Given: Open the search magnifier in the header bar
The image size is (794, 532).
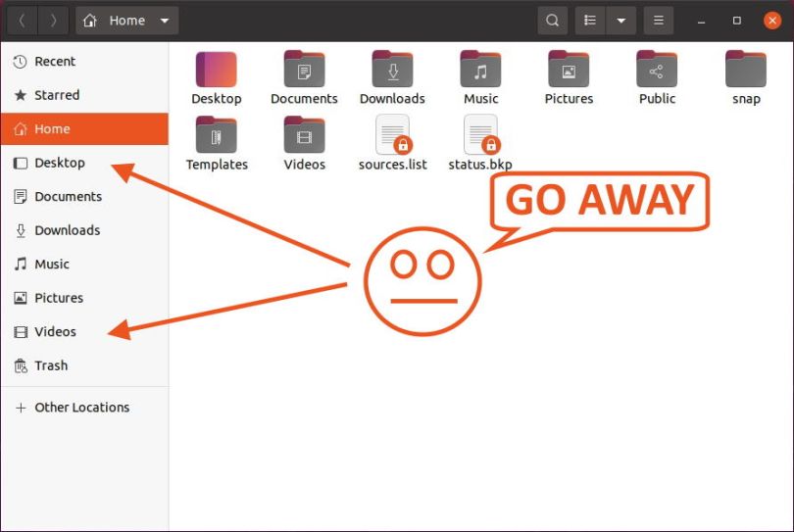Looking at the screenshot, I should coord(553,21).
